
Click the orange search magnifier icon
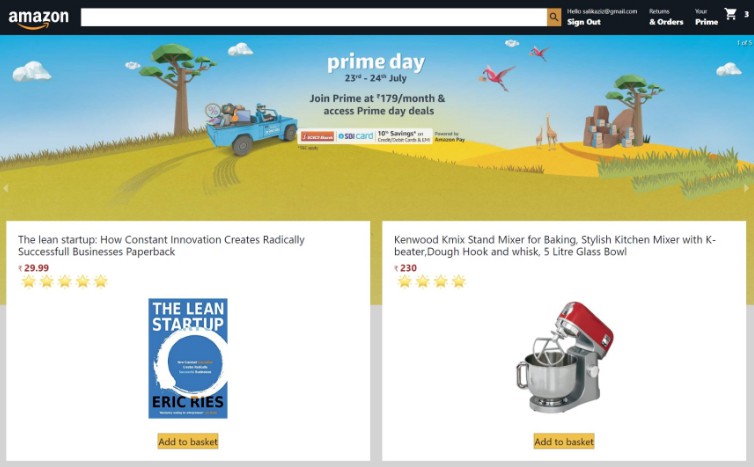coord(554,17)
